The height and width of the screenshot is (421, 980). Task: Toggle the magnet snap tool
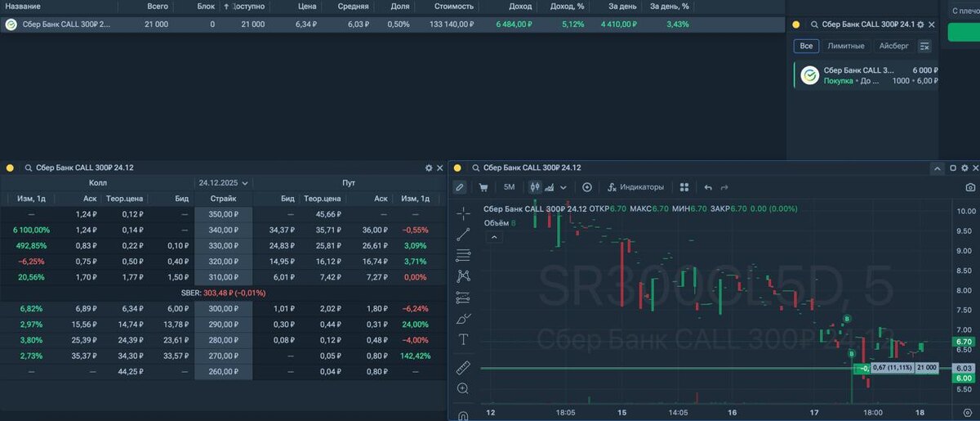coord(463,414)
